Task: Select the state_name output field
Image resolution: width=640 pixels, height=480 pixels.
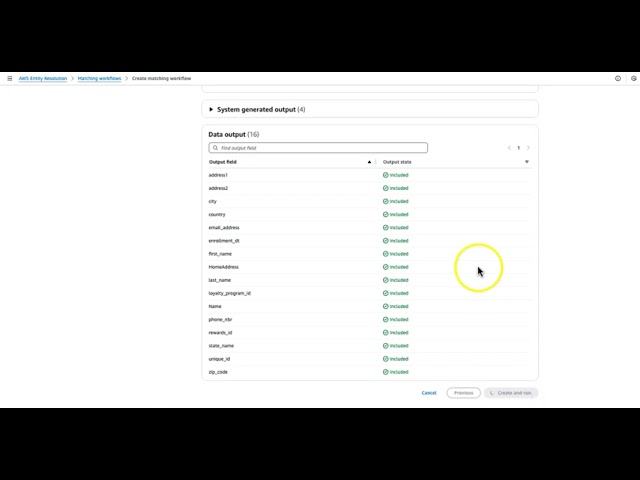Action: [221, 346]
